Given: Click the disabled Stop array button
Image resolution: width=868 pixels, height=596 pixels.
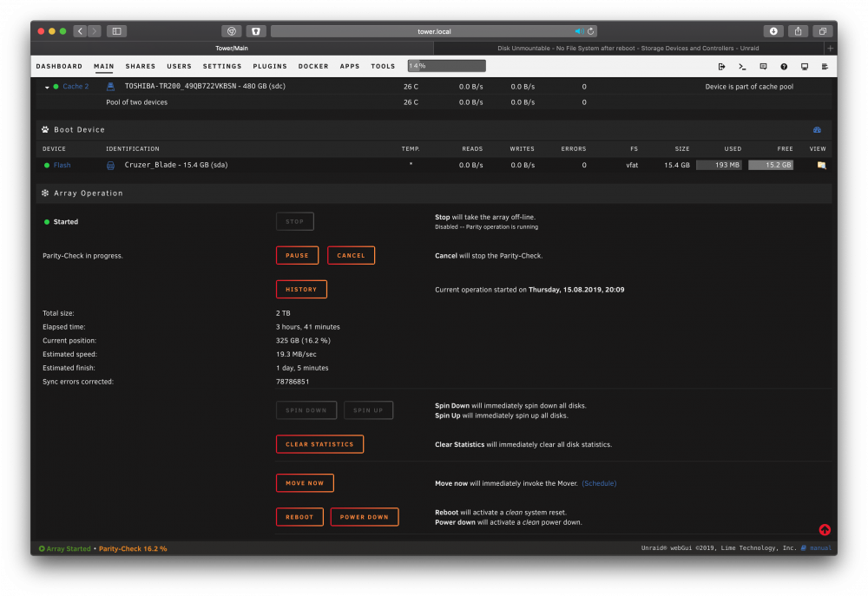Looking at the screenshot, I should click(295, 221).
